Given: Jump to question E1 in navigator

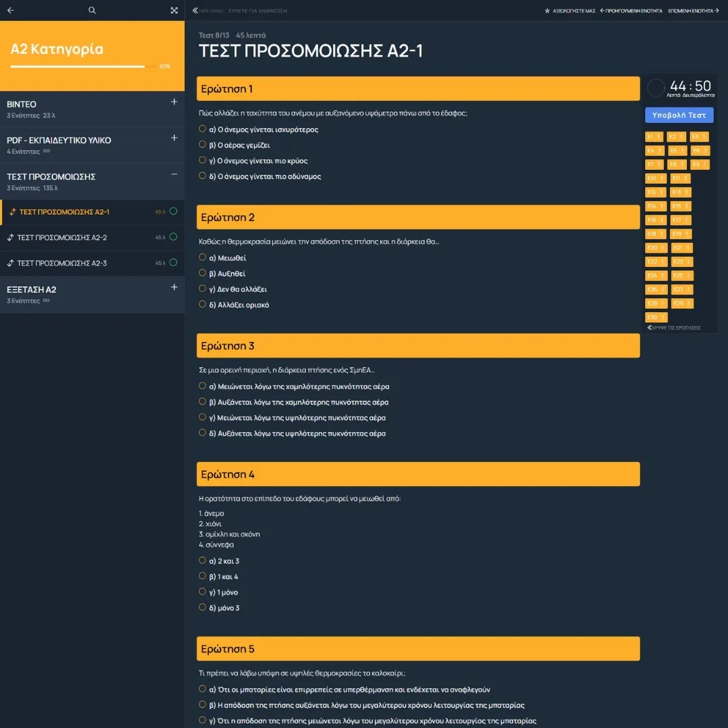Looking at the screenshot, I should point(654,136).
